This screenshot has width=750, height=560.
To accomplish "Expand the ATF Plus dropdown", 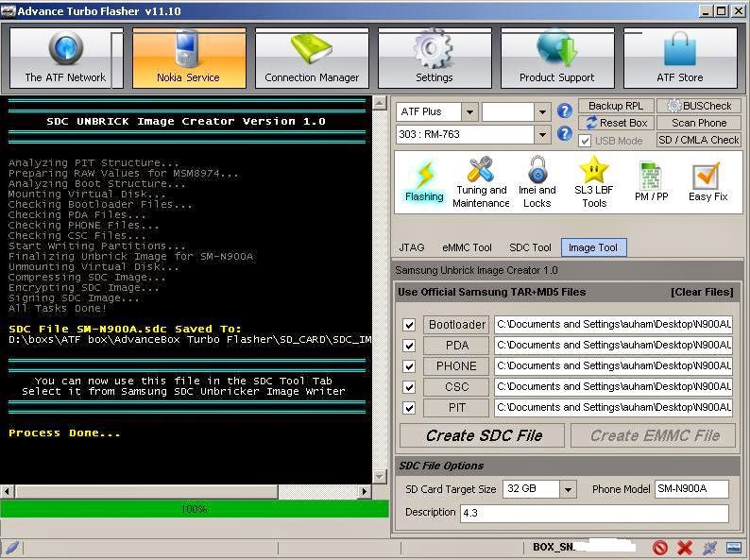I will 469,112.
